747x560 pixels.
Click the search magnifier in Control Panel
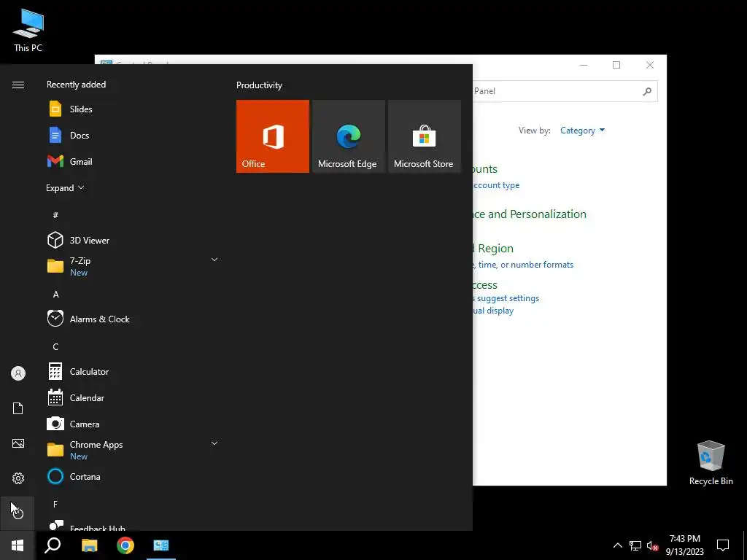click(x=647, y=91)
